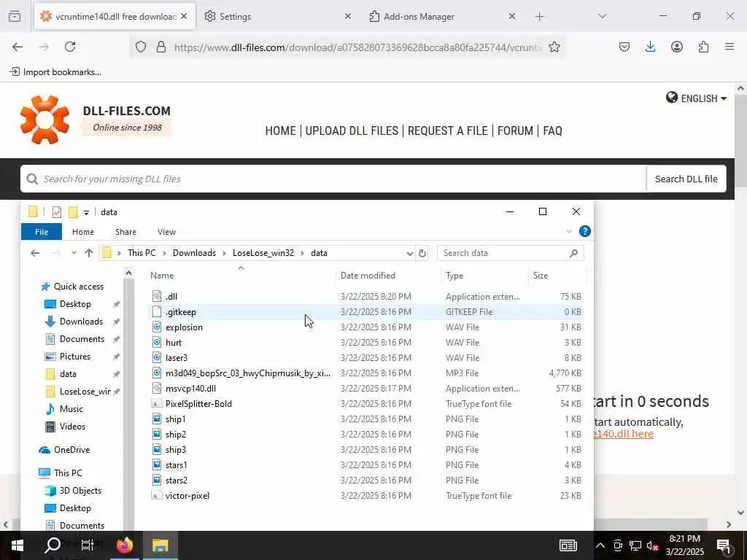The image size is (747, 560).
Task: Open notification center icon
Action: (x=724, y=545)
